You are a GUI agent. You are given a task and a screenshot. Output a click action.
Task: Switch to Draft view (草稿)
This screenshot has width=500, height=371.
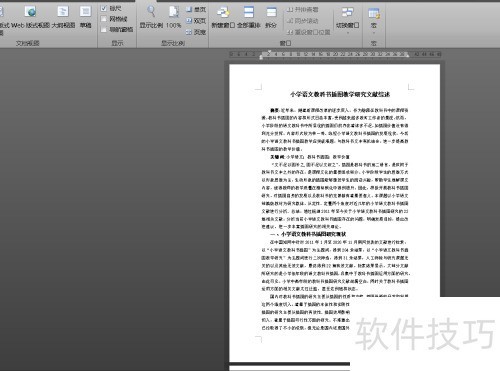coord(85,17)
